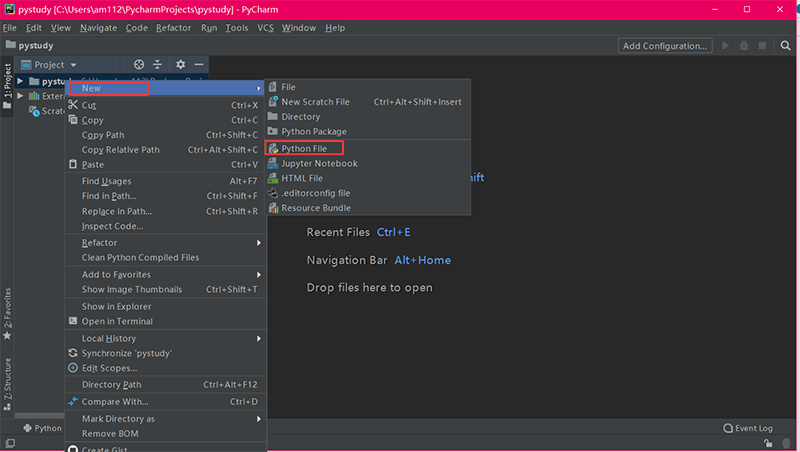
Task: Choose Clean Python Compiled Files
Action: [x=165, y=258]
